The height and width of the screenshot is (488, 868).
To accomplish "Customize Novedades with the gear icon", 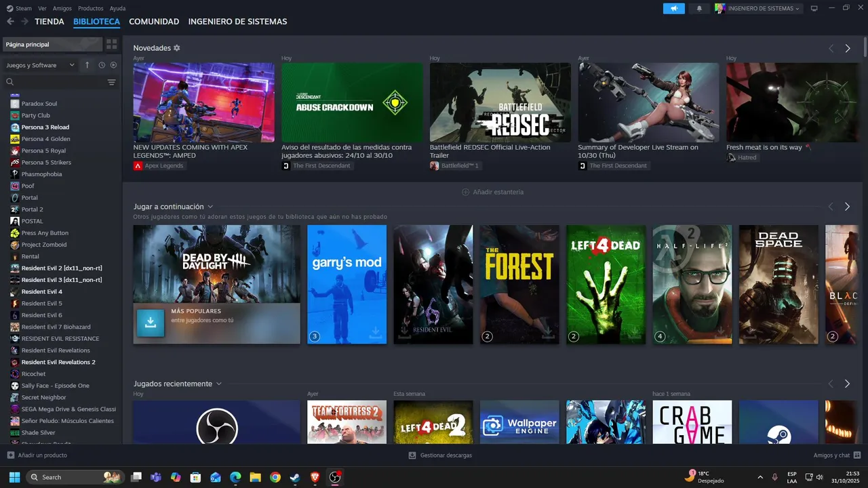I will point(177,48).
